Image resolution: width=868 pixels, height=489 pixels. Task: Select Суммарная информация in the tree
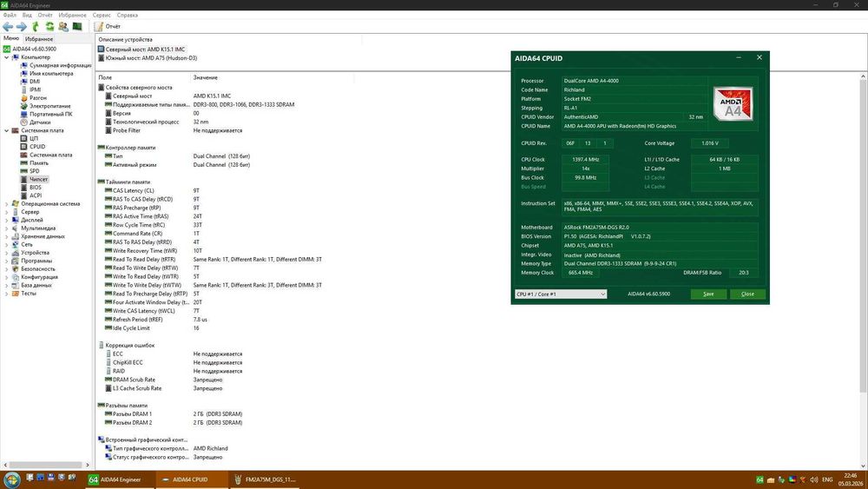point(61,65)
